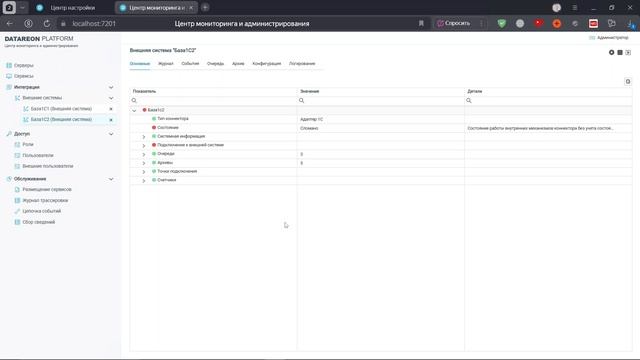
Task: Click the Значение column filter field
Action: pyautogui.click(x=381, y=100)
